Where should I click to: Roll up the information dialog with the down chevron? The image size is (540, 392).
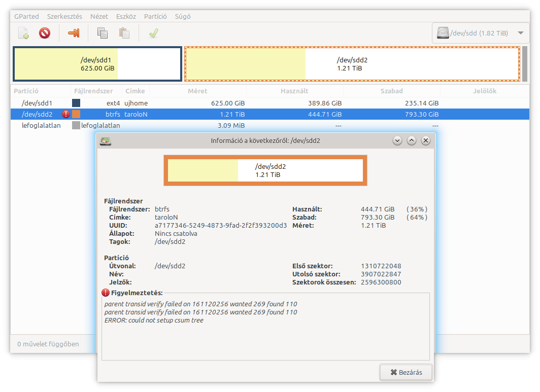pyautogui.click(x=397, y=140)
